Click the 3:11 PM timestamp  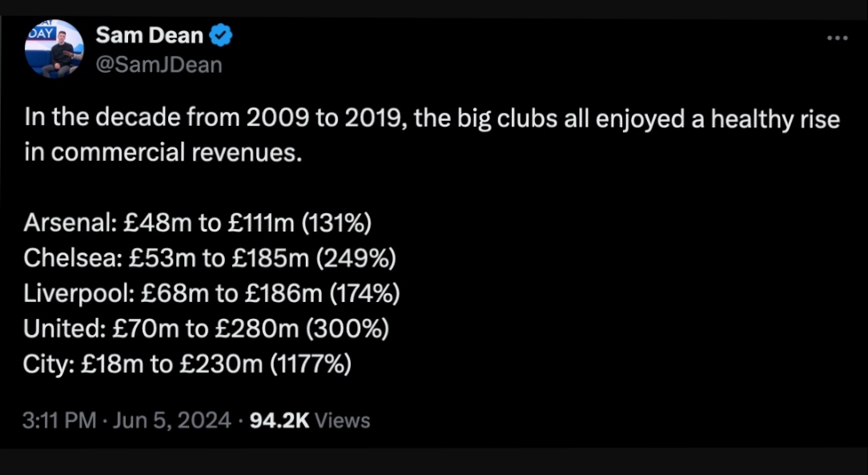[59, 421]
